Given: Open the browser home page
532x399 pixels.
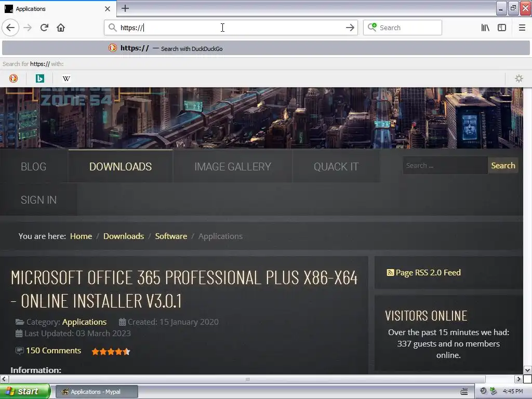Looking at the screenshot, I should coord(61,28).
